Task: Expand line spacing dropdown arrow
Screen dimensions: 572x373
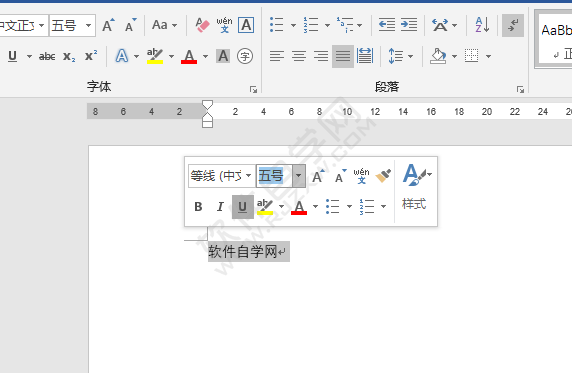Action: [410, 57]
